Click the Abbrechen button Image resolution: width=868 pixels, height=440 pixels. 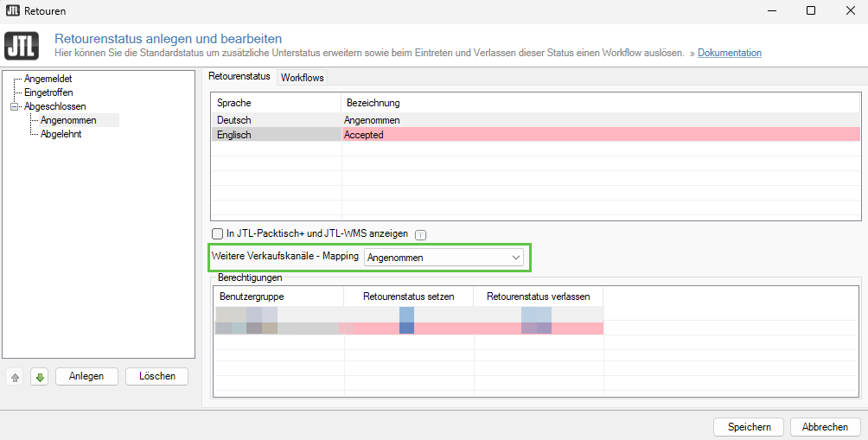[825, 427]
